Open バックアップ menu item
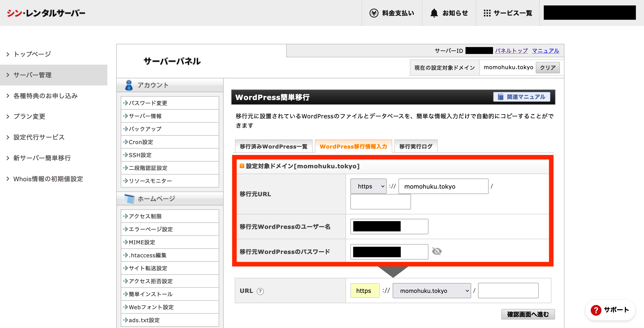The width and height of the screenshot is (644, 328). (x=170, y=129)
